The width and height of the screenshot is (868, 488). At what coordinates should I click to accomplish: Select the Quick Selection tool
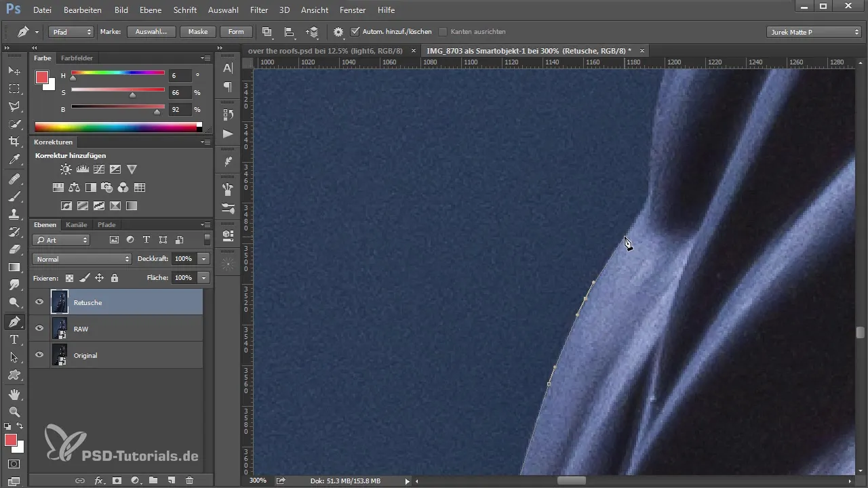coord(14,124)
